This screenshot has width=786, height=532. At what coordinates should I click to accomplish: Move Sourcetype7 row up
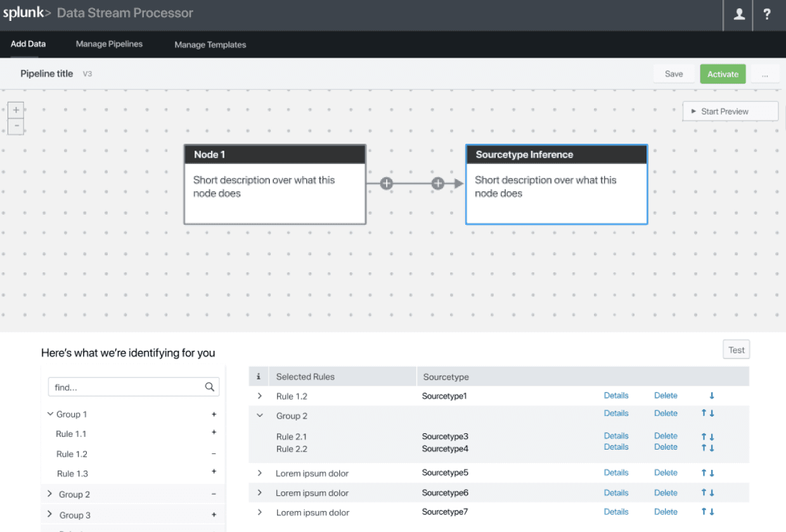704,512
